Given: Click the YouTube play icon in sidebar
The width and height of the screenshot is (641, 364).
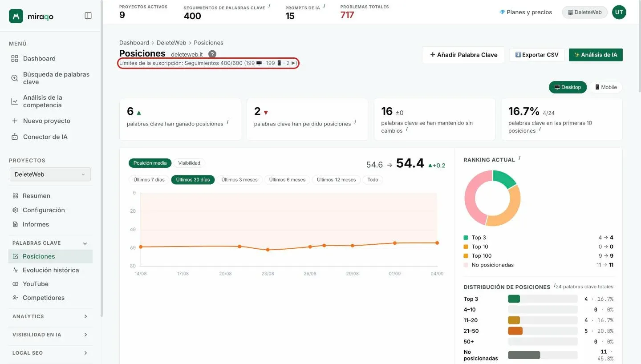Looking at the screenshot, I should click(15, 284).
